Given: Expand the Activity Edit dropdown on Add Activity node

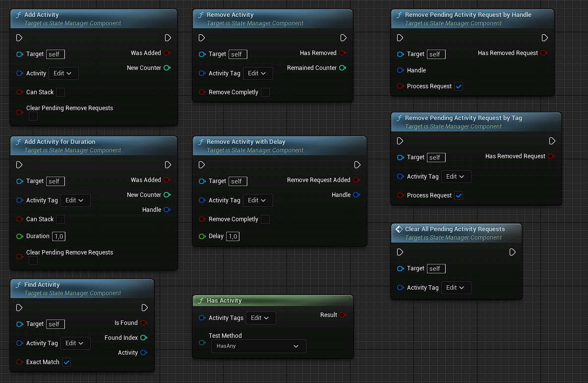Looking at the screenshot, I should (63, 73).
